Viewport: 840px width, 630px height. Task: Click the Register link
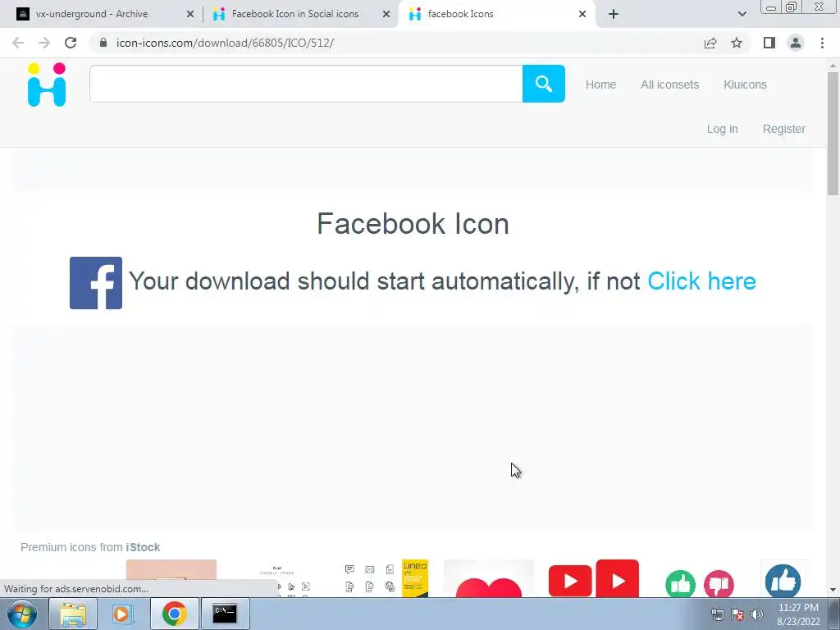pyautogui.click(x=783, y=129)
